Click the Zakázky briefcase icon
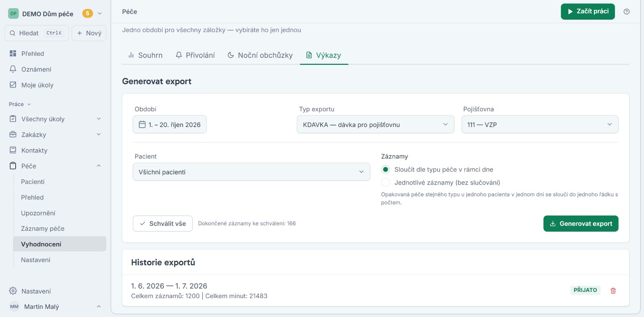 (13, 135)
